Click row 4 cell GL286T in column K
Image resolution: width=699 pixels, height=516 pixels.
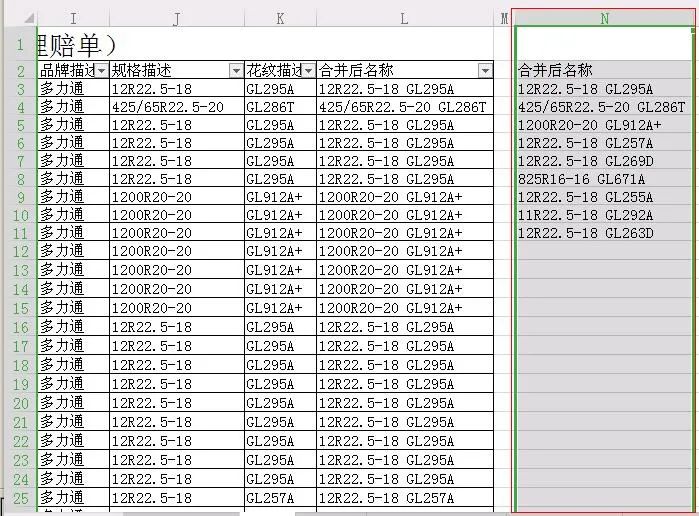pyautogui.click(x=280, y=107)
